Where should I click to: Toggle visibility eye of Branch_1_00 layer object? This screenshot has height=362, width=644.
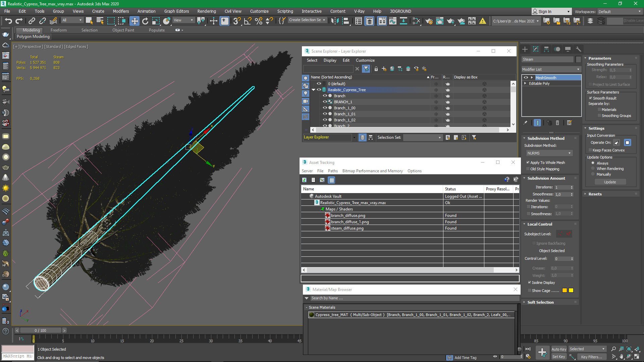point(325,108)
